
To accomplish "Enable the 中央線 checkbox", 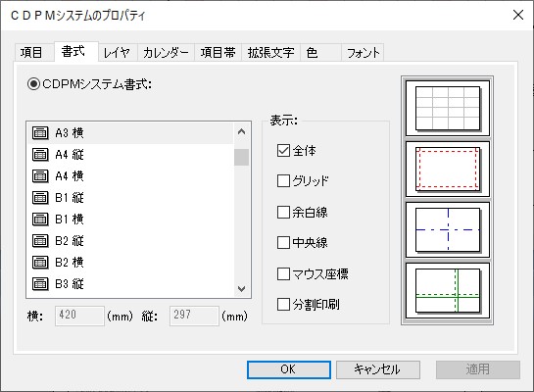I will pyautogui.click(x=283, y=242).
